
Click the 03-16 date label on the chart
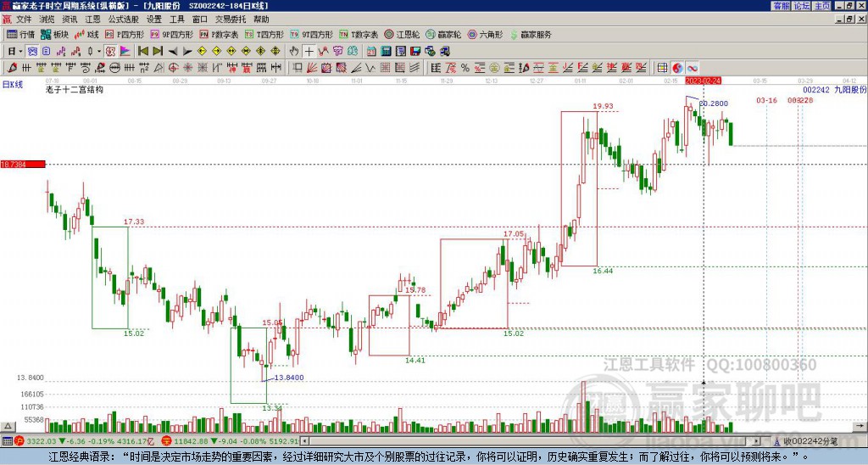pyautogui.click(x=766, y=100)
